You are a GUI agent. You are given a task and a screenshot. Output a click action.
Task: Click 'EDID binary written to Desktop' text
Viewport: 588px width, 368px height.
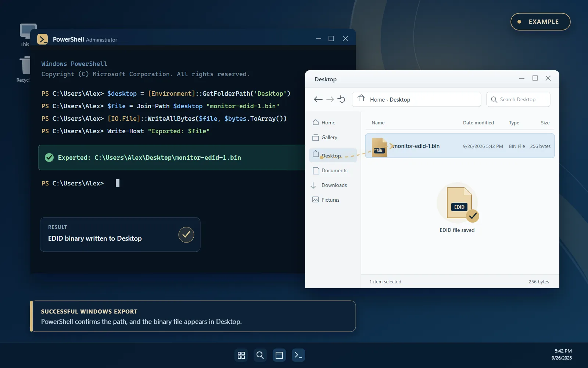(x=95, y=238)
